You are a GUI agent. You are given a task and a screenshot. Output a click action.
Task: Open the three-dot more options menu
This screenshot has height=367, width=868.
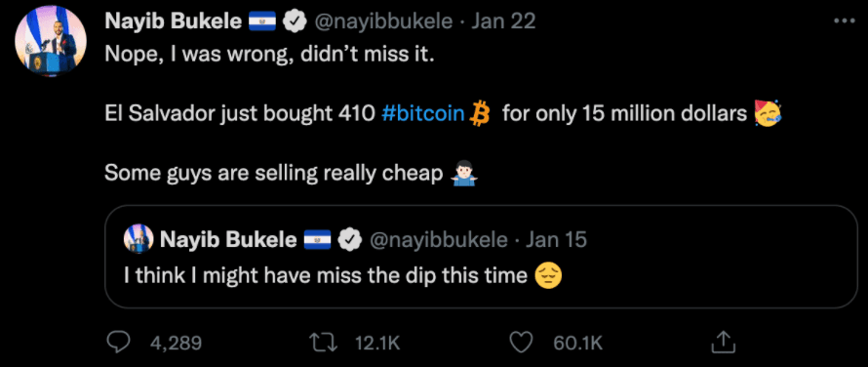845,21
